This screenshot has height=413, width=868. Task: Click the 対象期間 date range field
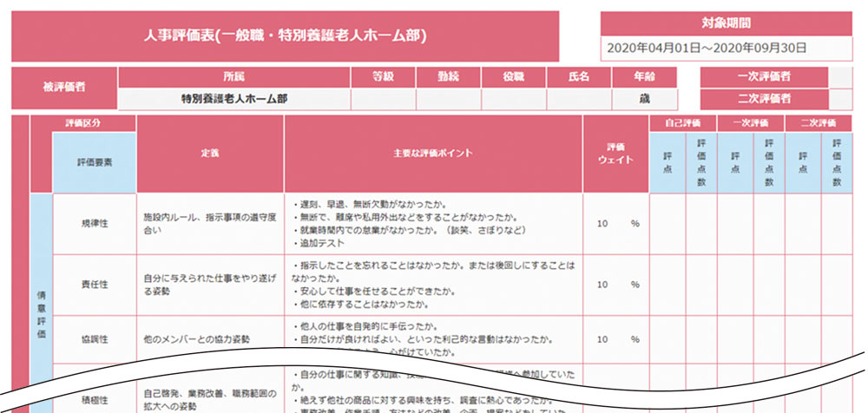(726, 48)
